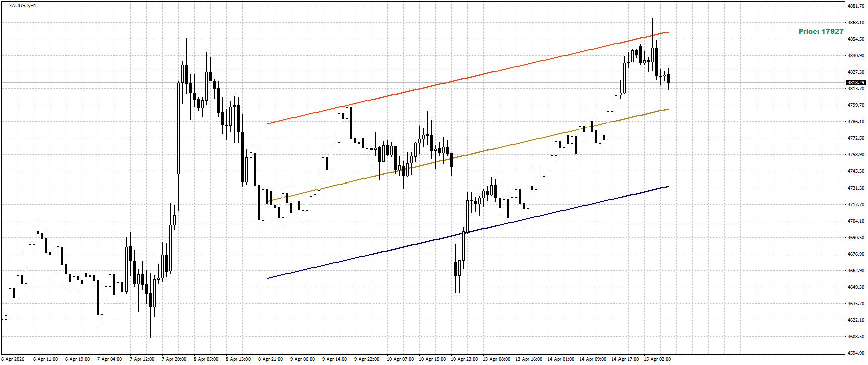Screen dimensions: 868x365
Task: Click the "7 Apr 12:00" time label
Action: click(142, 359)
